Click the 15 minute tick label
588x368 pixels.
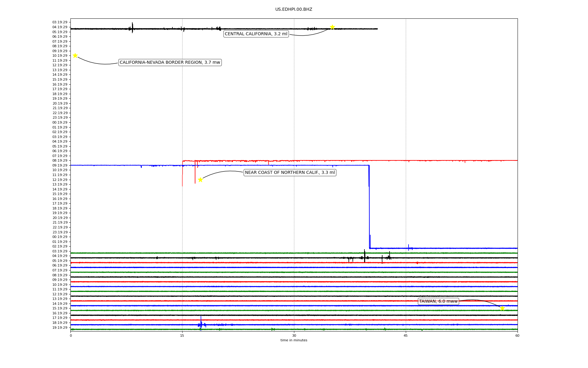point(182,335)
